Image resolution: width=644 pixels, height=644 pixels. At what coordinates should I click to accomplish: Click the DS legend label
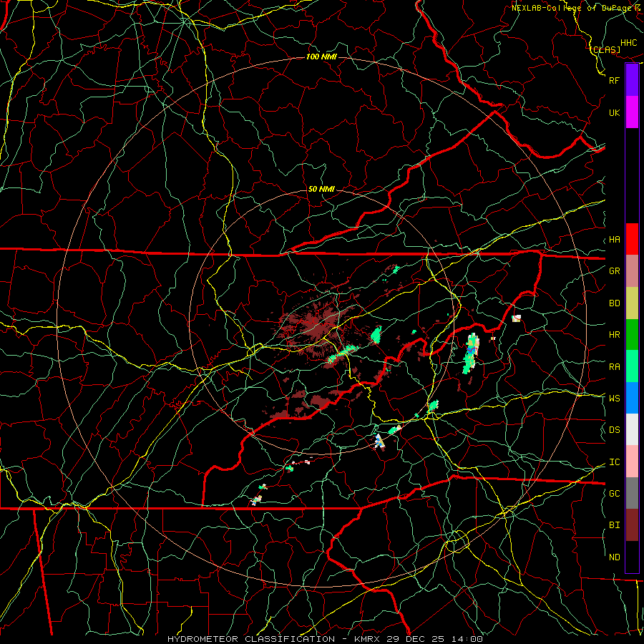(x=615, y=430)
